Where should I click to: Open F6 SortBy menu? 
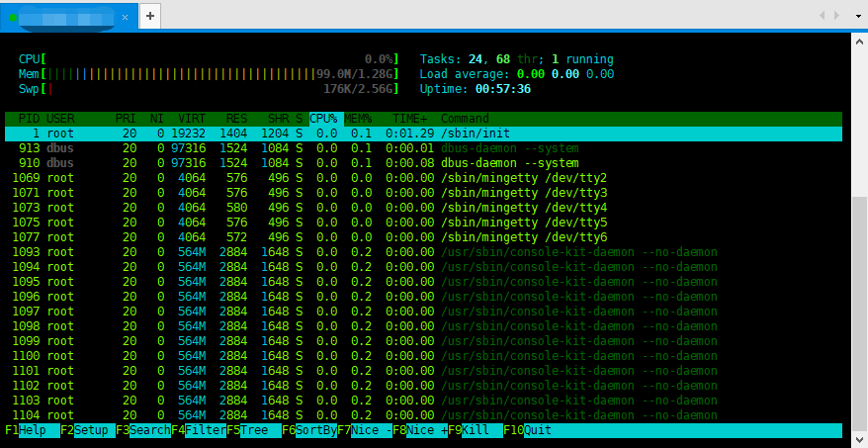click(x=309, y=430)
